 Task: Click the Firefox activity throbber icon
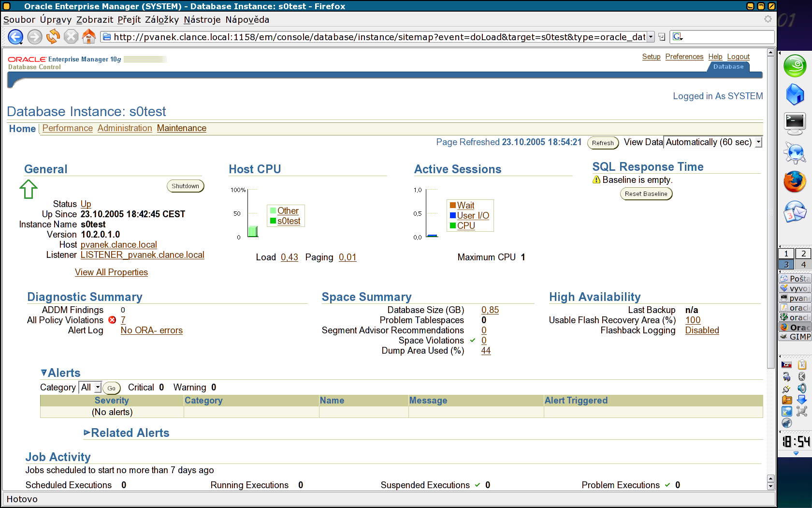coord(768,19)
